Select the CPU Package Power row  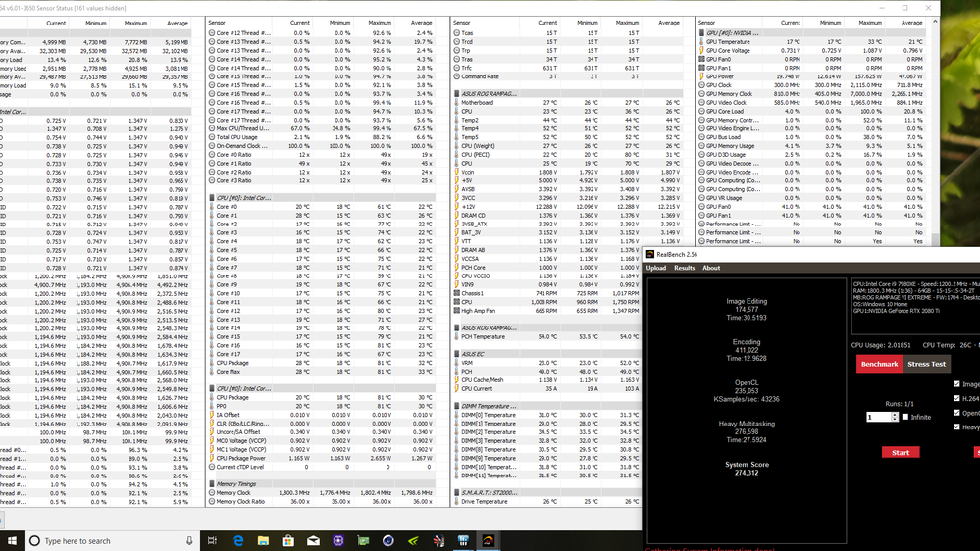click(x=321, y=458)
